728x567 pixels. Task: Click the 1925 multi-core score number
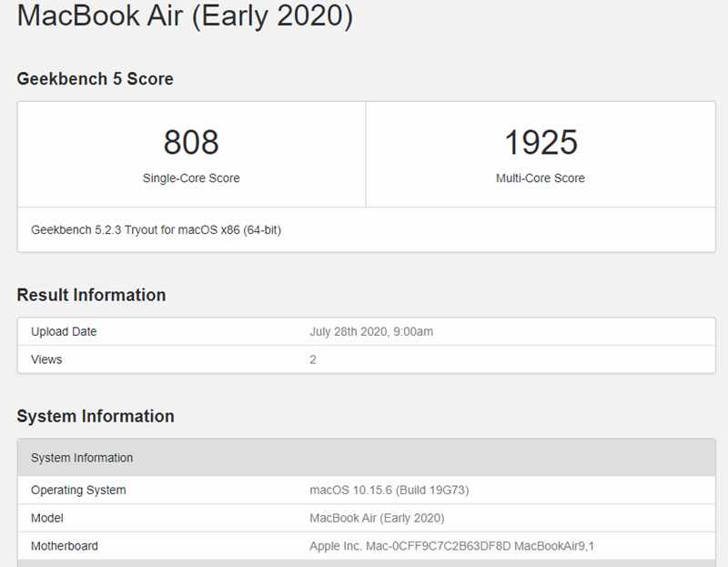(x=541, y=143)
